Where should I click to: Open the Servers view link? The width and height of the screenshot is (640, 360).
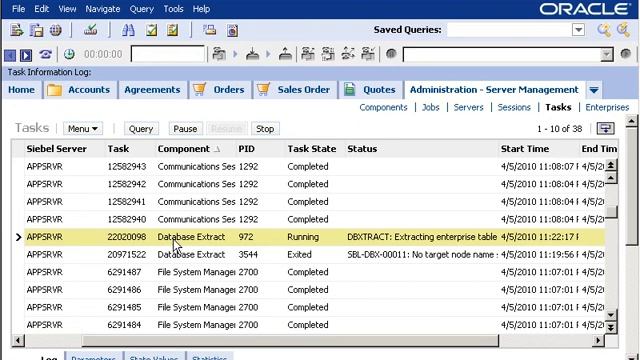(469, 107)
